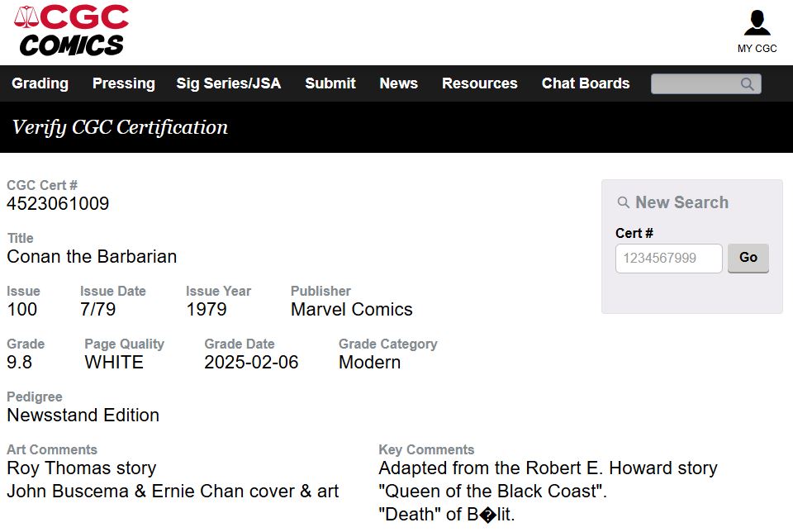Click the magnifier icon in nav search

pyautogui.click(x=747, y=84)
